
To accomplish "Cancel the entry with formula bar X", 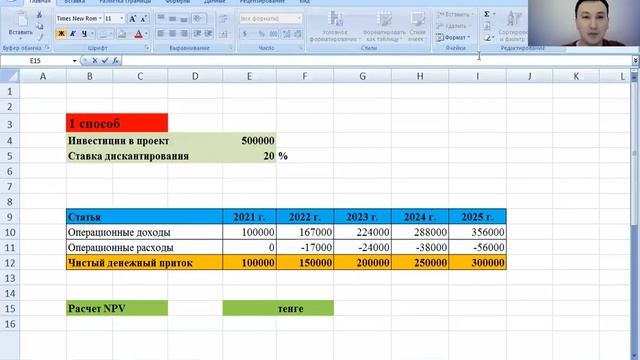I will [95, 61].
